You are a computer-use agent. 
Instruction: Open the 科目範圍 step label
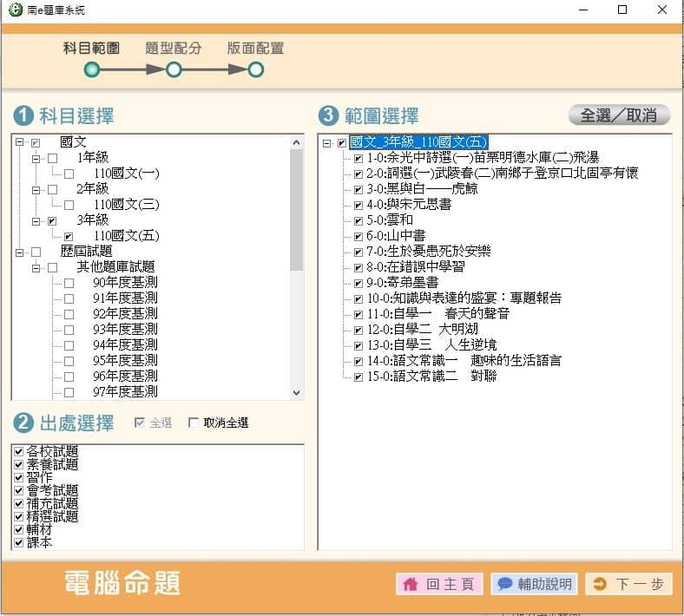(x=92, y=48)
